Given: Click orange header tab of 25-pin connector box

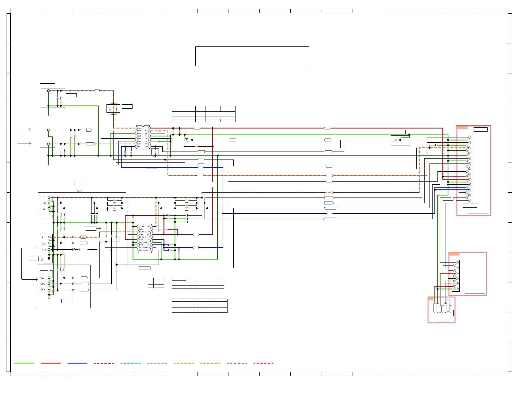Looking at the screenshot, I should coord(462,128).
